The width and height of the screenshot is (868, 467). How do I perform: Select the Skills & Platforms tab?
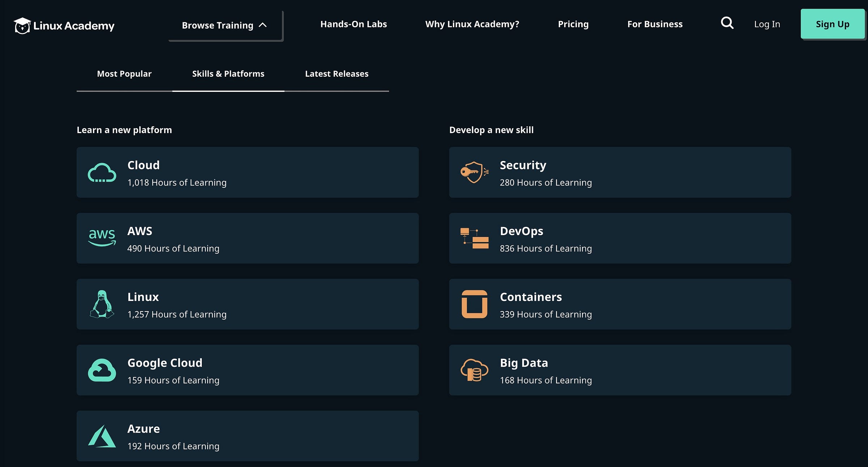point(228,74)
